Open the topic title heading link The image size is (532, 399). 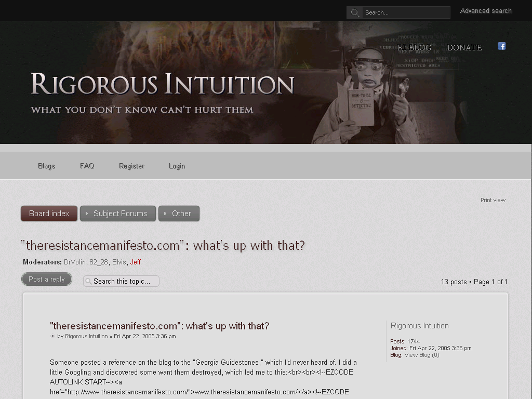[x=163, y=245]
